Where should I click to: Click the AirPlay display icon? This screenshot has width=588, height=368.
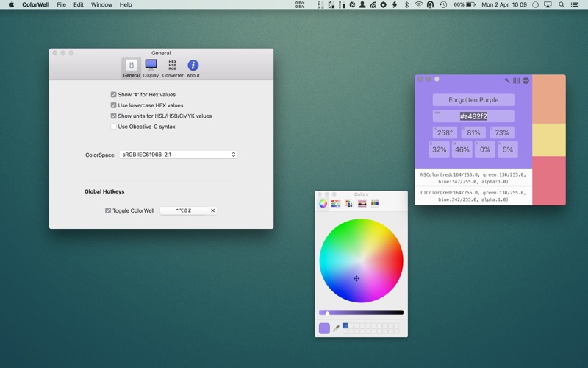548,4
